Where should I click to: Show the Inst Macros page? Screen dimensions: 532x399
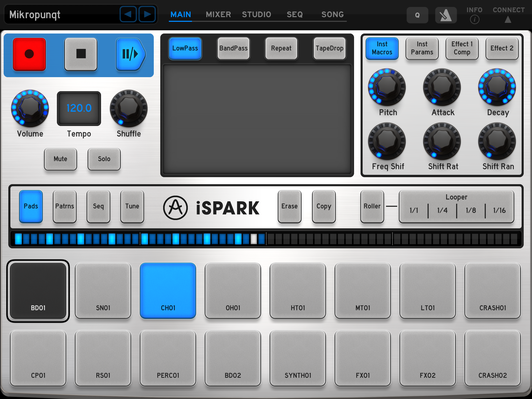pyautogui.click(x=382, y=49)
